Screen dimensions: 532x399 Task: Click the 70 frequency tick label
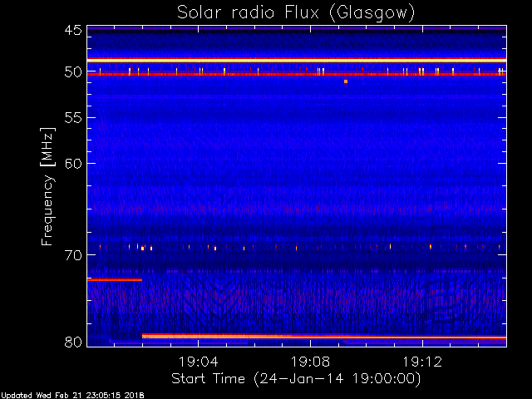(73, 255)
